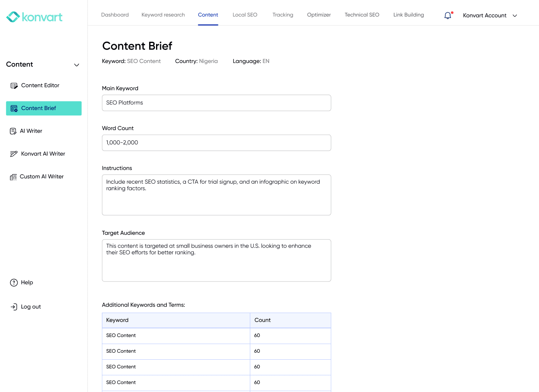Screen dimensions: 539x392
Task: Click inside the Instructions text area
Action: (216, 195)
